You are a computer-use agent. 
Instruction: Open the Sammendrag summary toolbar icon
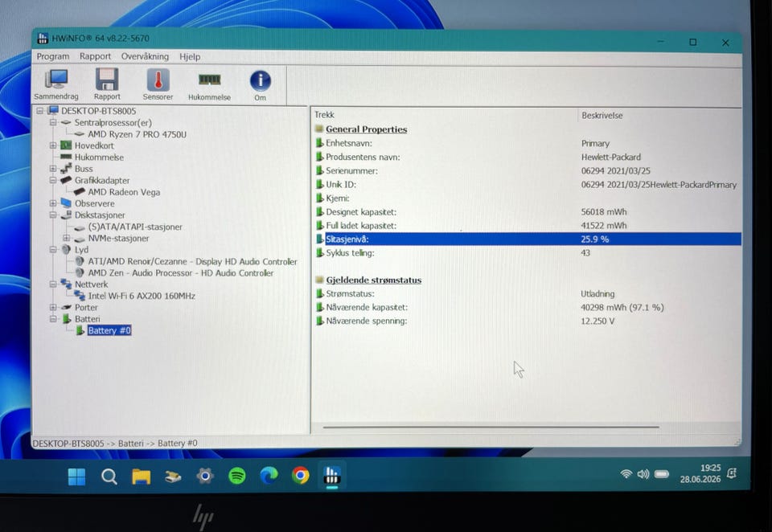[56, 84]
